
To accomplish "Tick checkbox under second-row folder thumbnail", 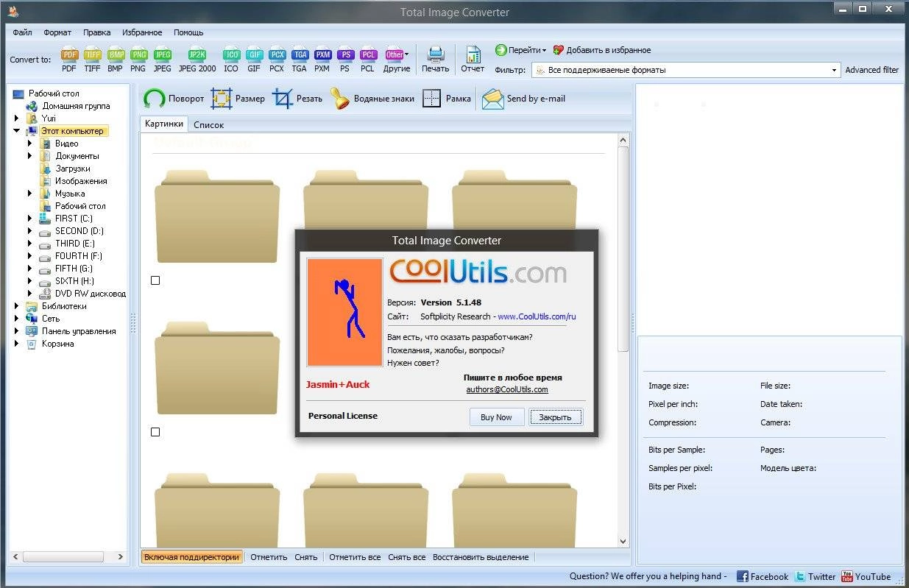I will (x=155, y=432).
